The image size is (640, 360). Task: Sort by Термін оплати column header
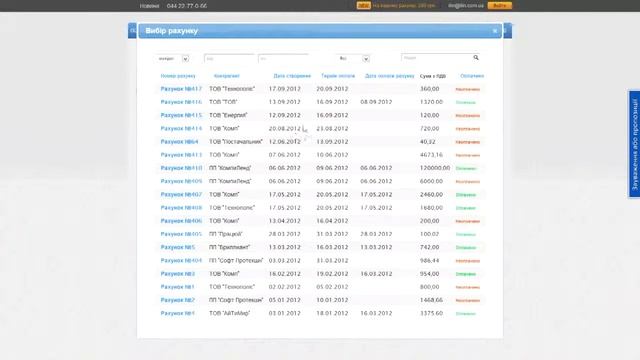pos(338,76)
